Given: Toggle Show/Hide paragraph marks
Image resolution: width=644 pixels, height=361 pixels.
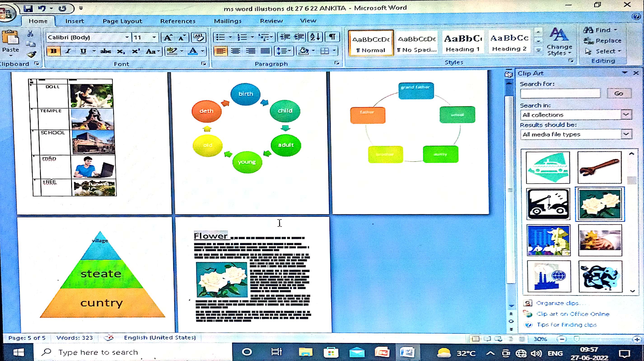Looking at the screenshot, I should tap(332, 37).
